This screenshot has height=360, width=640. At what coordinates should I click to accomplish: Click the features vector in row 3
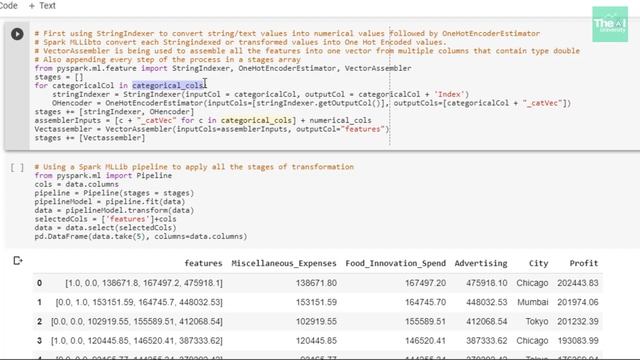[137, 340]
